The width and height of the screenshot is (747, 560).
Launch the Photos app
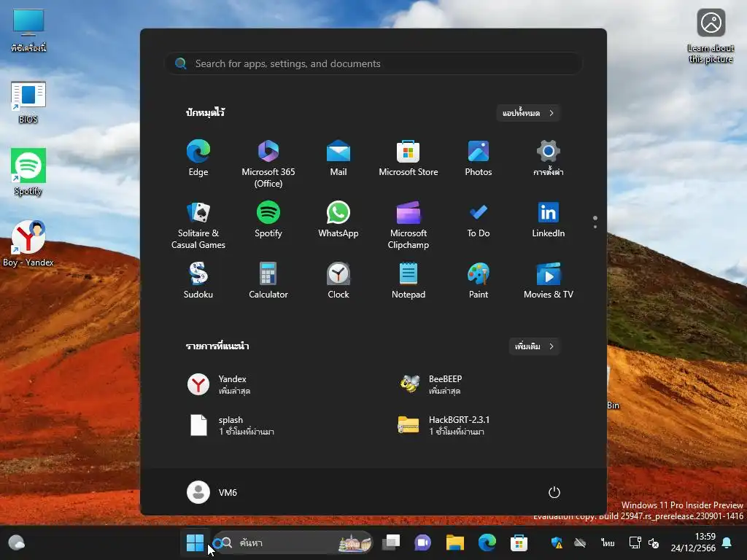tap(479, 158)
